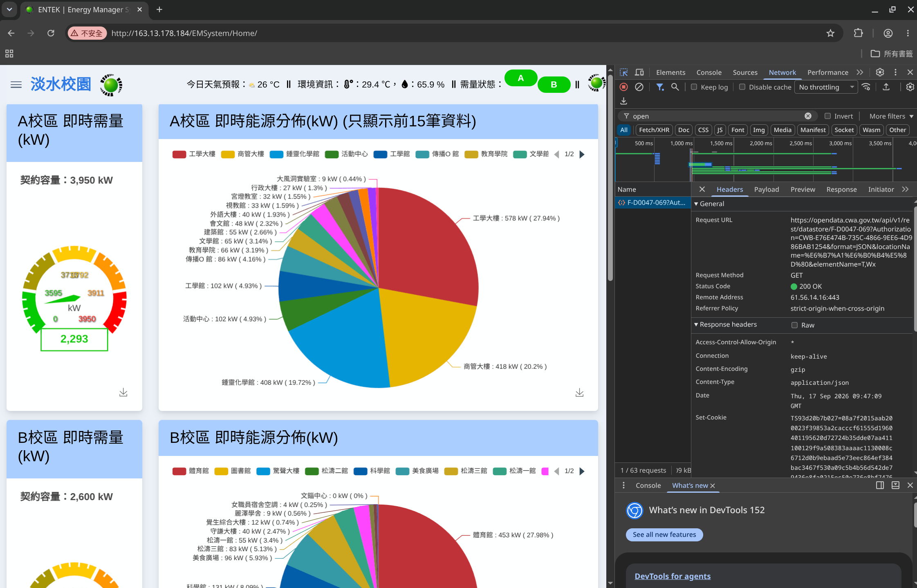Tick the Invert filter checkbox
This screenshot has width=917, height=588.
(827, 116)
